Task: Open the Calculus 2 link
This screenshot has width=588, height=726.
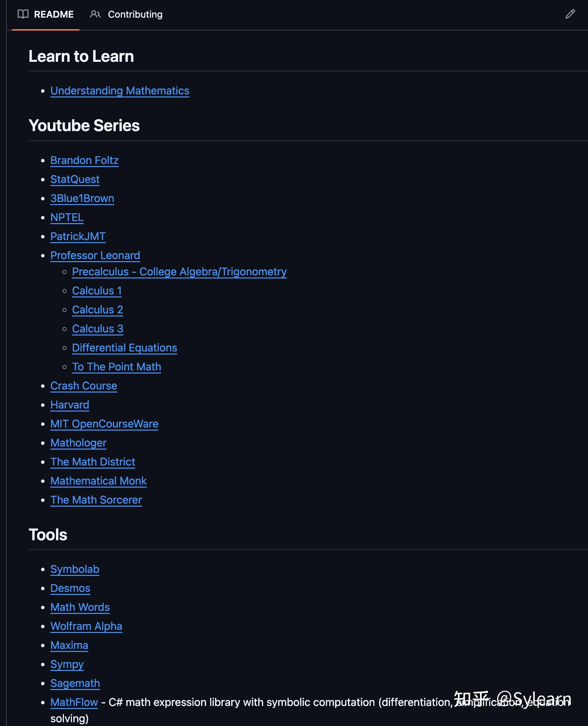Action: [97, 310]
